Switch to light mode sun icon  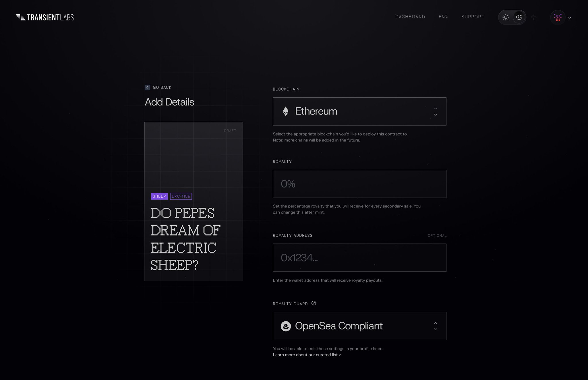[506, 17]
